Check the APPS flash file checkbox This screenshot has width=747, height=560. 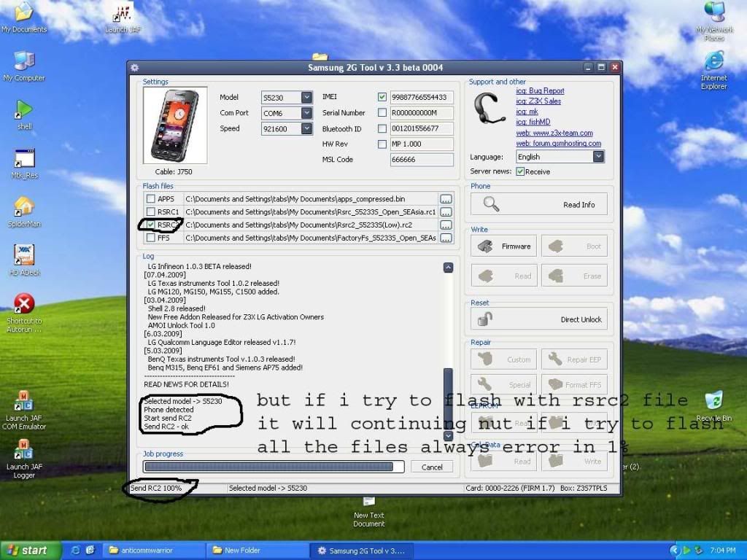151,198
